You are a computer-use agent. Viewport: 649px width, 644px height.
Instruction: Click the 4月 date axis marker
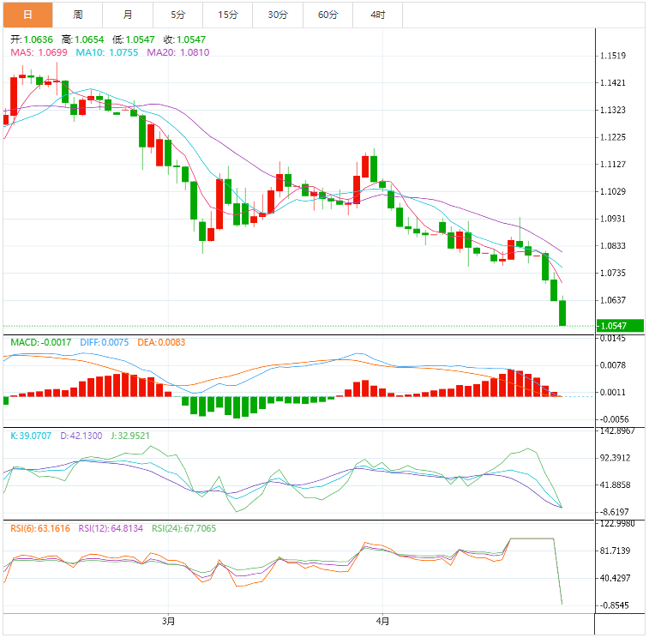382,621
